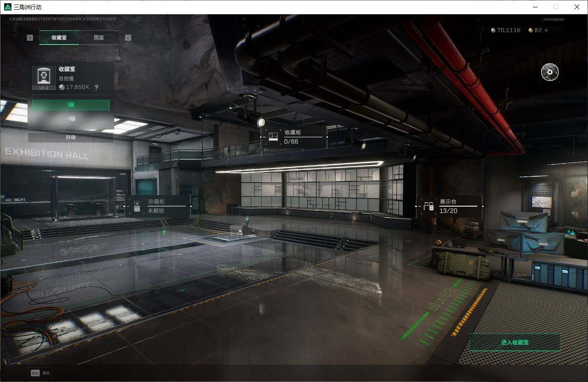Click the 82 gold currency amount

538,30
